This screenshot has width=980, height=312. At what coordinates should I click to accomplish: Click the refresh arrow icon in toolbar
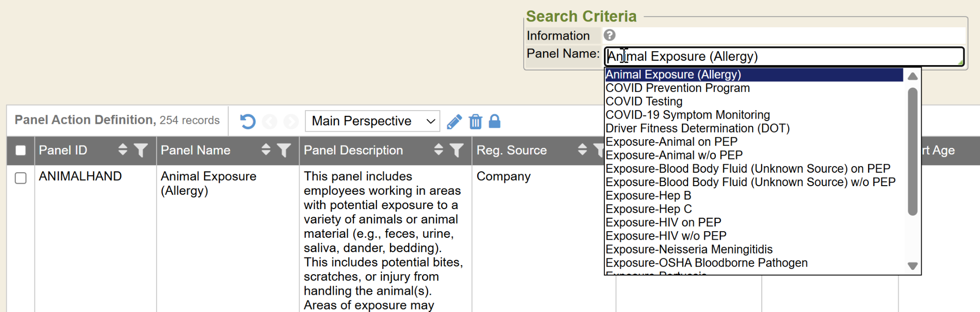pos(247,122)
